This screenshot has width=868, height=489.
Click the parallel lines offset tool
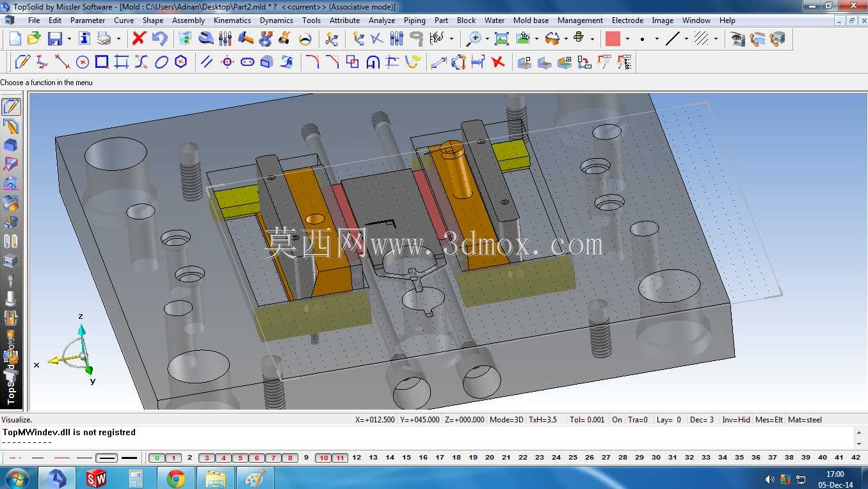click(x=207, y=62)
